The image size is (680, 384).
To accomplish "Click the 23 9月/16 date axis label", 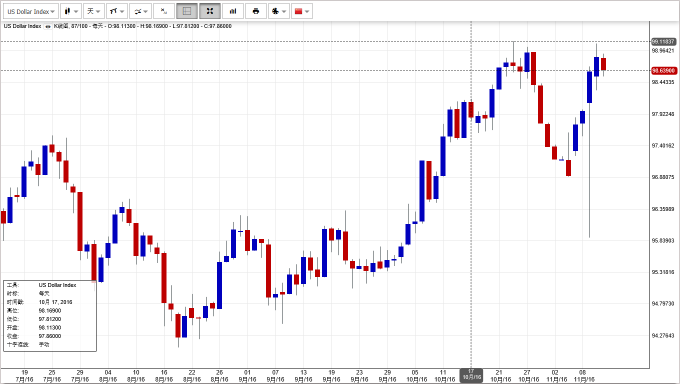I will pos(359,376).
